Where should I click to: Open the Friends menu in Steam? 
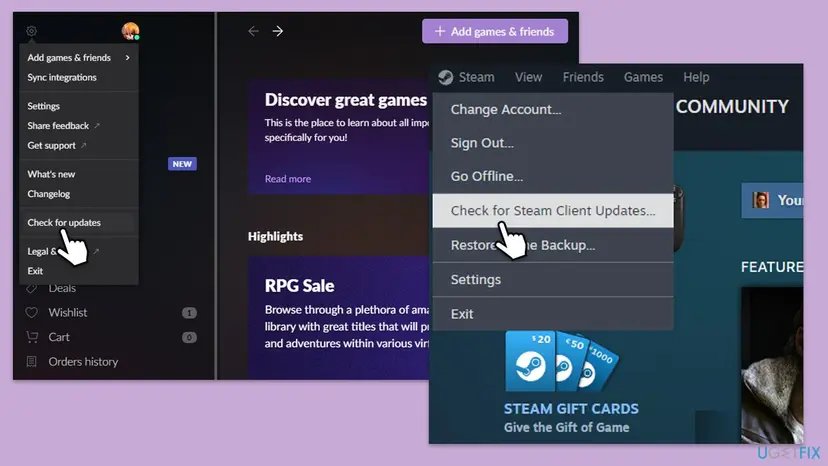coord(583,77)
